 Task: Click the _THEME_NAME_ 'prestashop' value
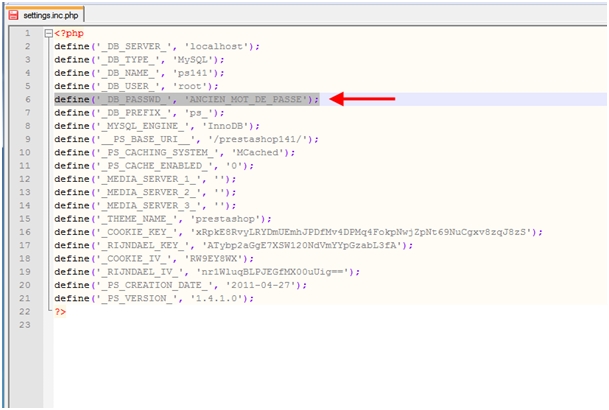[225, 219]
